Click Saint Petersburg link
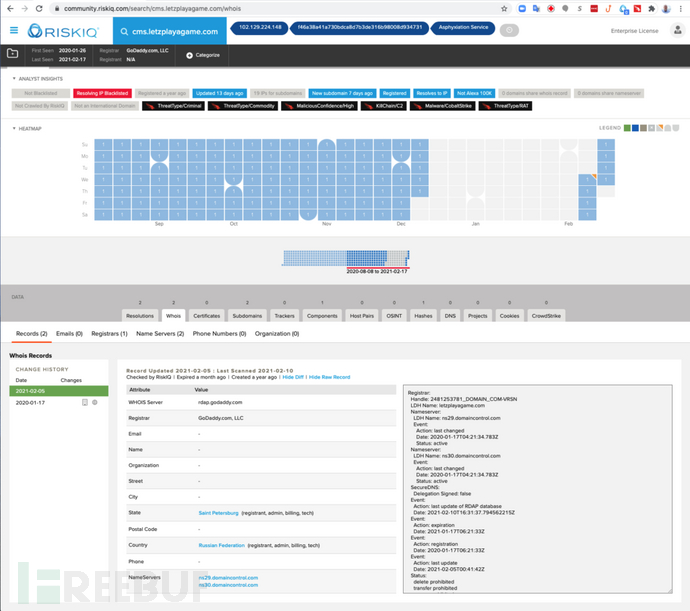 [x=218, y=513]
